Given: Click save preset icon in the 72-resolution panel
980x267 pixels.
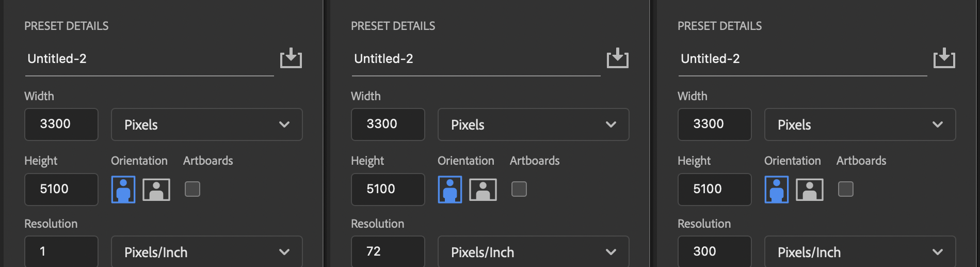Looking at the screenshot, I should pyautogui.click(x=618, y=58).
